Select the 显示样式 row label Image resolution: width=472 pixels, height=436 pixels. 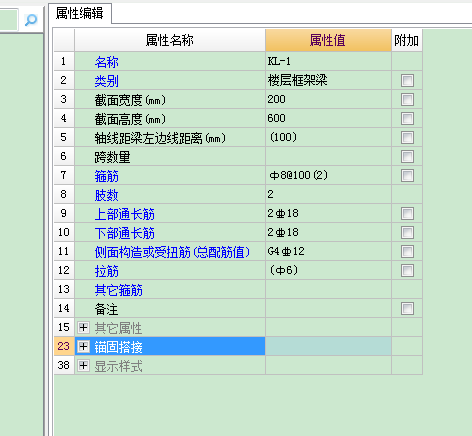(x=118, y=366)
